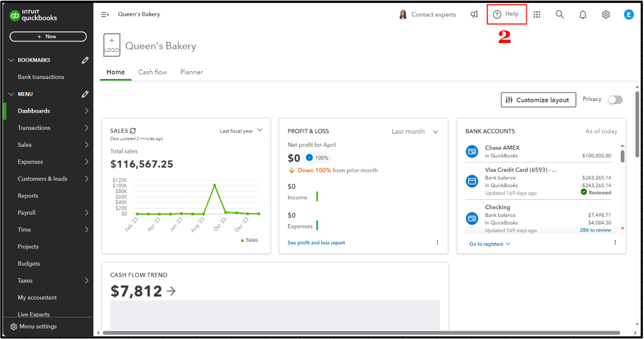Screen dimensions: 644x339
Task: Switch to the Cash flow tab
Action: click(x=153, y=72)
